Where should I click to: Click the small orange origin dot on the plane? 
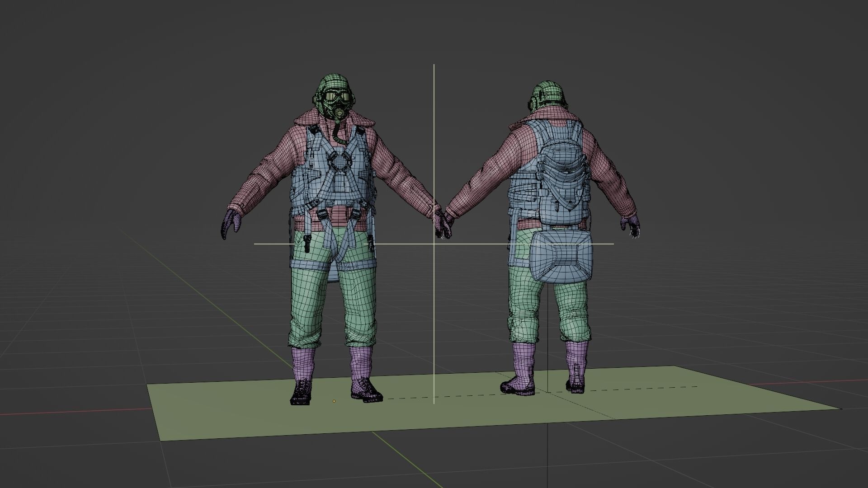334,401
